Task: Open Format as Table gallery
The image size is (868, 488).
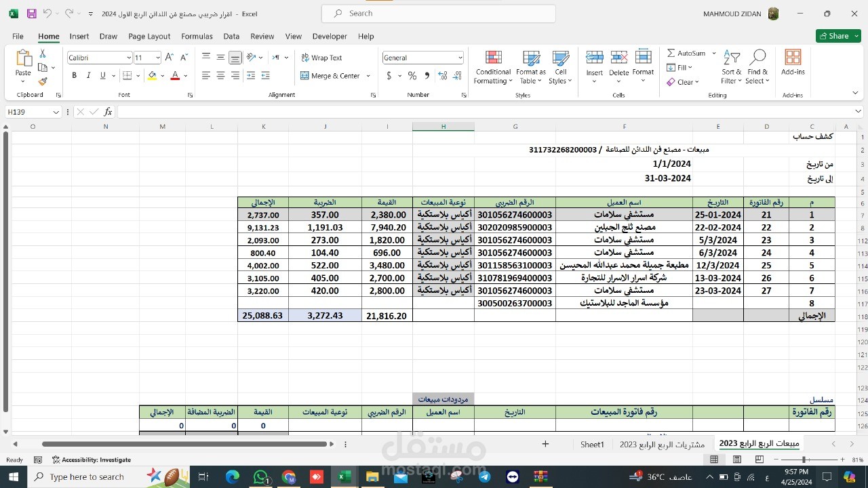Action: coord(531,67)
